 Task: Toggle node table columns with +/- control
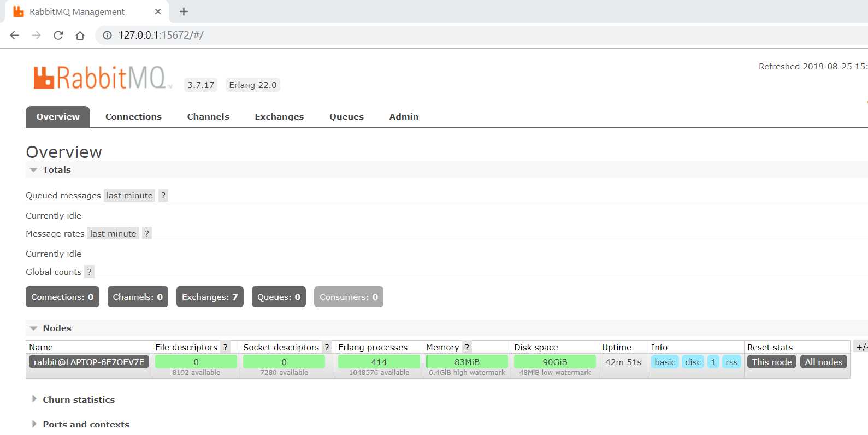861,347
